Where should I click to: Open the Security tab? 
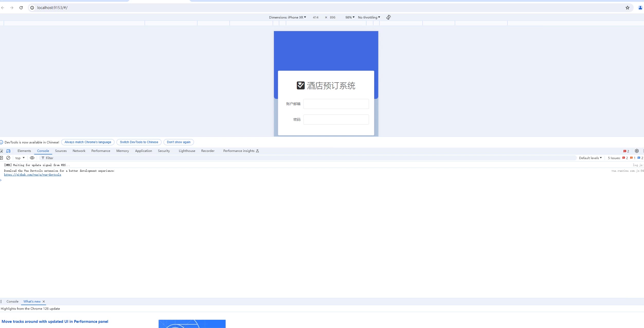164,151
